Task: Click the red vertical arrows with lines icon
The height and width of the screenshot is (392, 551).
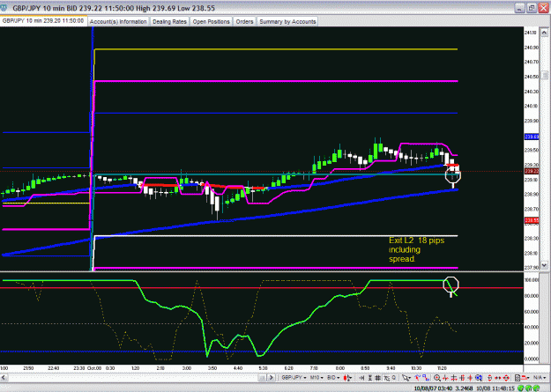Action: pyautogui.click(x=463, y=378)
